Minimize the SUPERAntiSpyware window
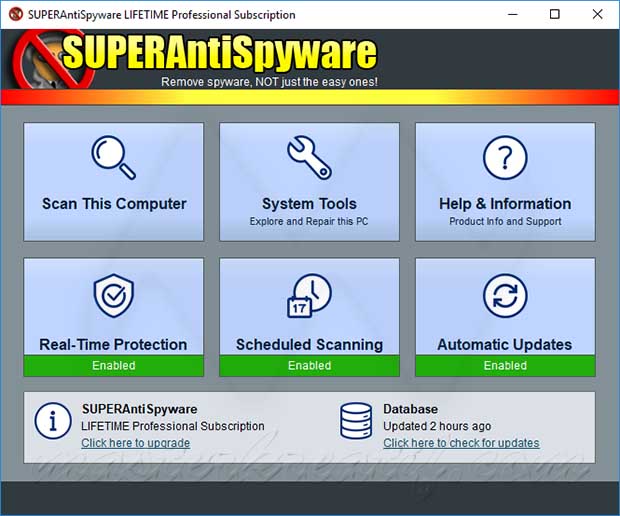This screenshot has height=516, width=620. point(513,14)
